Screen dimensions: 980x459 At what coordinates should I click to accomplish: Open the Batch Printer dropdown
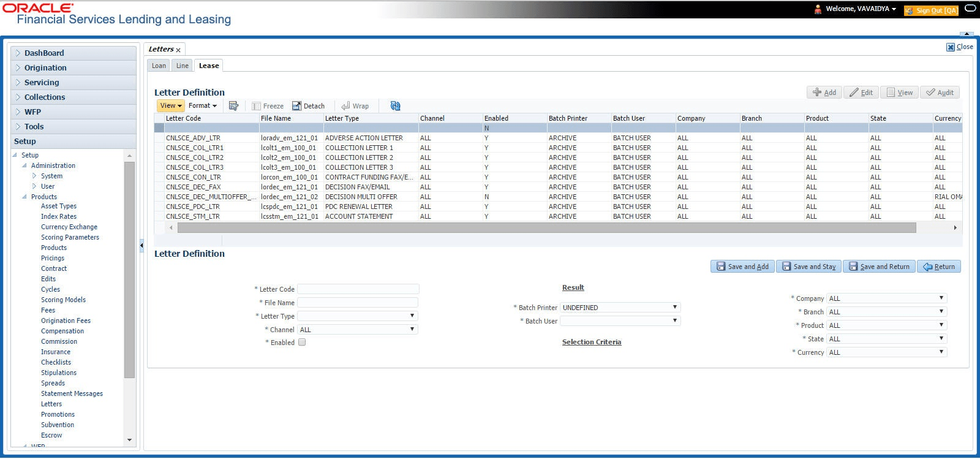pos(620,308)
